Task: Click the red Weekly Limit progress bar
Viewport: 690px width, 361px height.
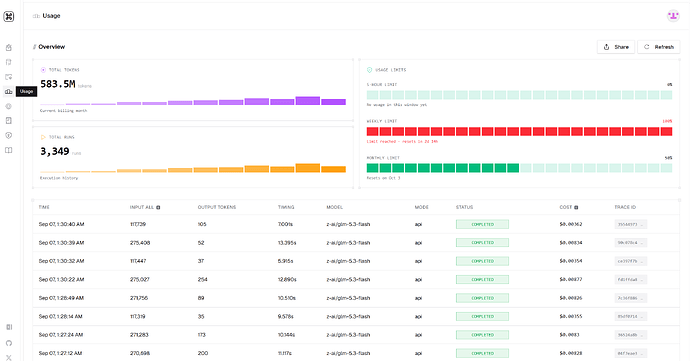Action: [519, 131]
